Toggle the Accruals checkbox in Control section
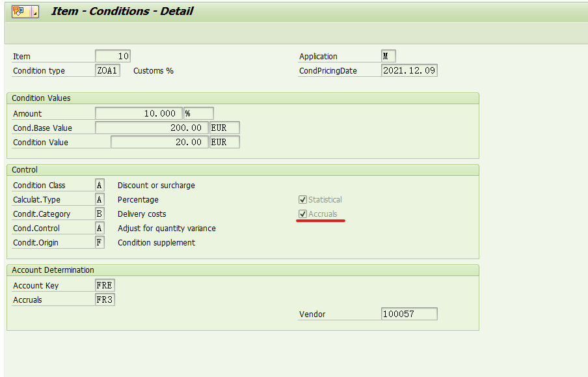588x377 pixels. [302, 214]
